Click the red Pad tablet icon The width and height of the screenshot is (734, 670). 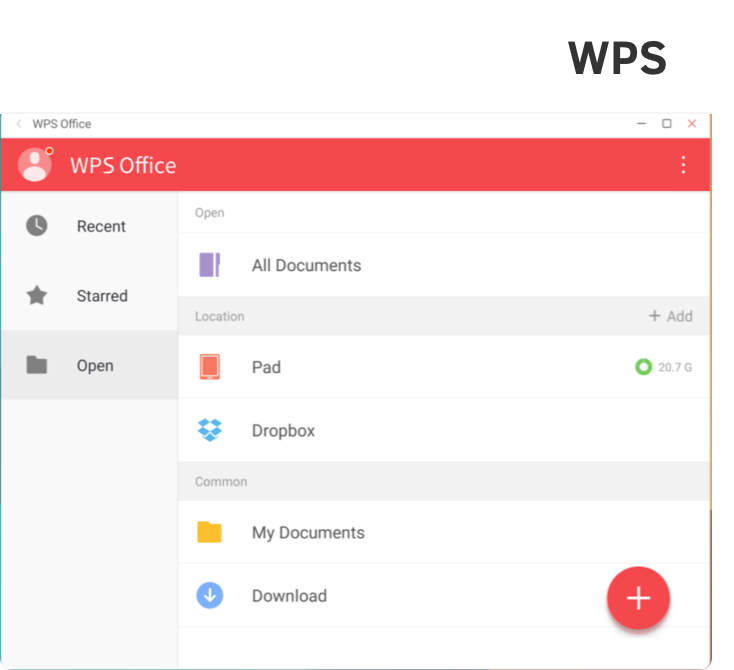pos(209,367)
